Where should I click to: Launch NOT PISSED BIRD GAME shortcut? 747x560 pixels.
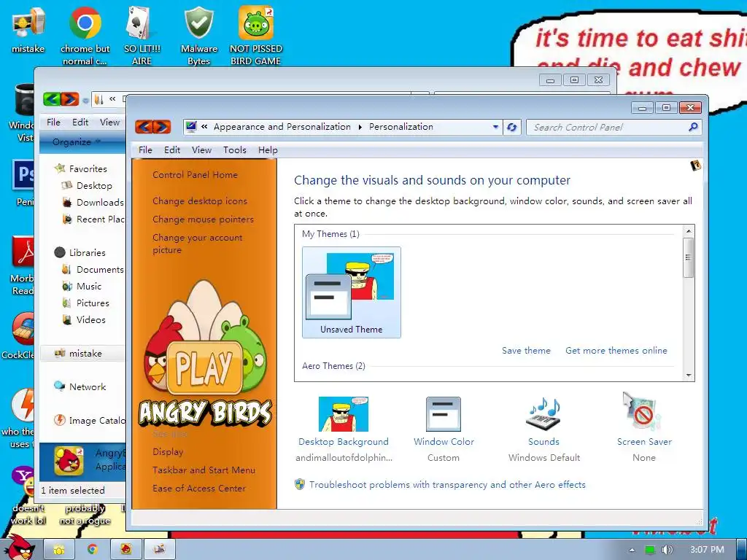[x=256, y=36]
